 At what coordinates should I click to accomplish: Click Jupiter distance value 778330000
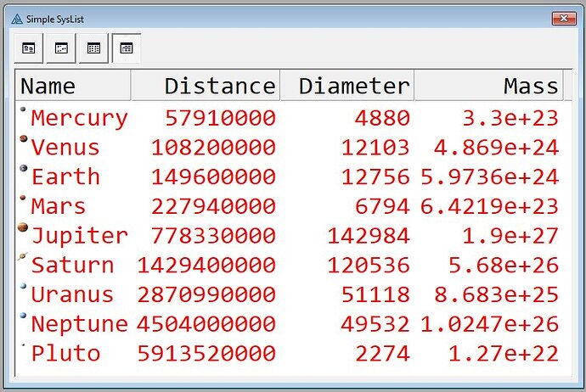(213, 236)
